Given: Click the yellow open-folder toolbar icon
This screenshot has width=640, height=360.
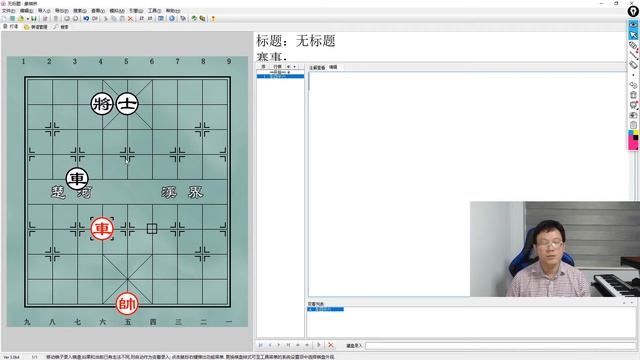Looking at the screenshot, I should pyautogui.click(x=21, y=18).
